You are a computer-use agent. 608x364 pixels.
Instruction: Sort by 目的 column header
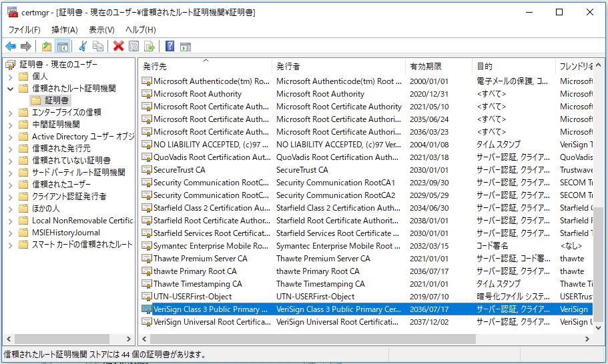514,66
